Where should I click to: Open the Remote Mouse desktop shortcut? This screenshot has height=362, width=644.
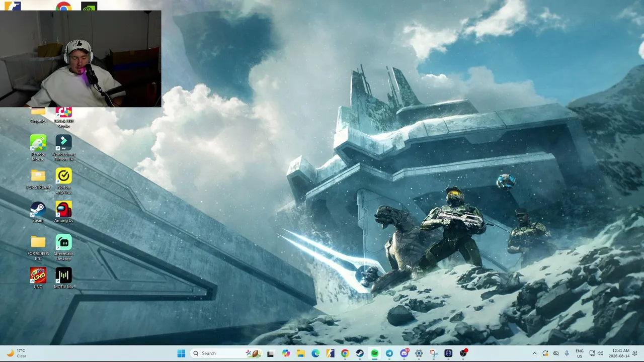tap(38, 148)
